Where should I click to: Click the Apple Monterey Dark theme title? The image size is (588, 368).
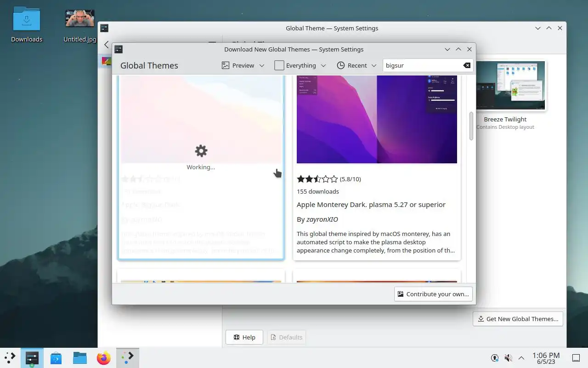(371, 205)
